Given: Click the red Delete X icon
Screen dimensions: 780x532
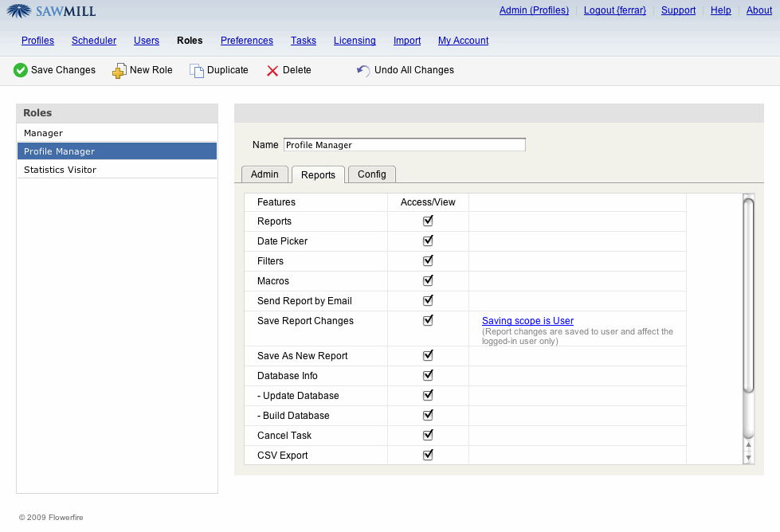Looking at the screenshot, I should pos(272,71).
